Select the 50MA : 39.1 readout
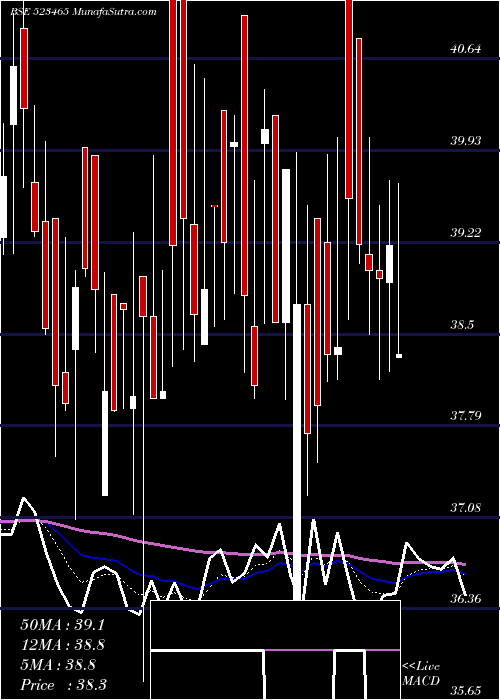The height and width of the screenshot is (700, 500). [62, 625]
